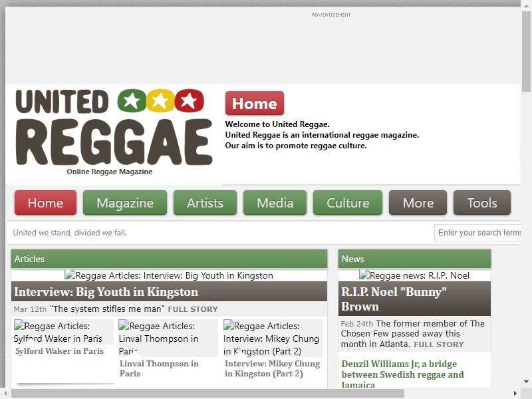This screenshot has width=532, height=399.
Task: Click the horizontal scrollbar thumb
Action: (x=207, y=393)
